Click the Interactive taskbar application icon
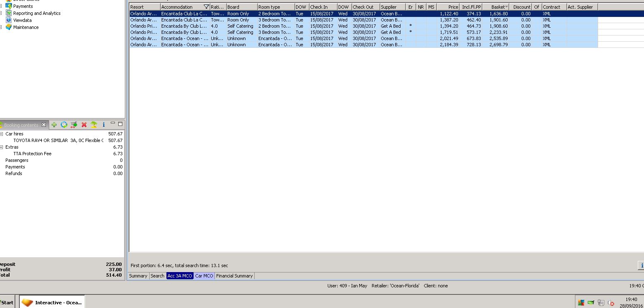 click(x=27, y=303)
